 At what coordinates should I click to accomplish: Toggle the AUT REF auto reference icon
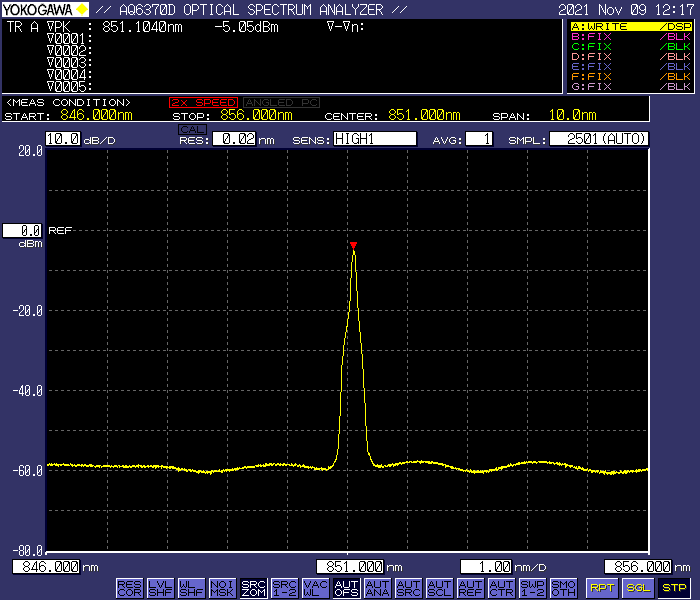click(x=471, y=588)
